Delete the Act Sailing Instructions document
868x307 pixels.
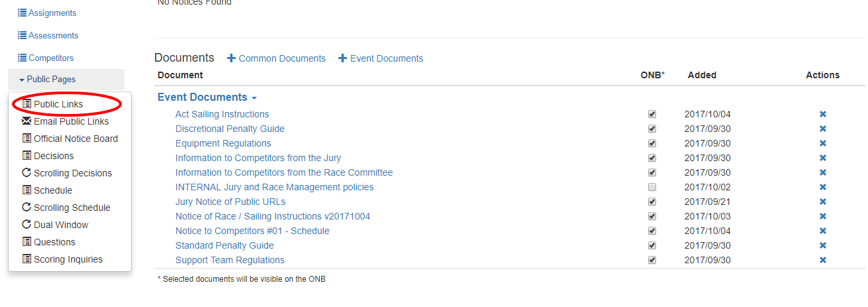(823, 114)
